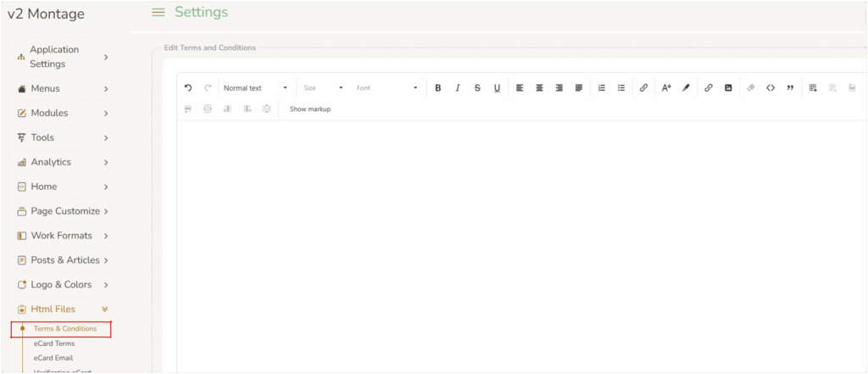Open the Normal text style dropdown
Screen dimensions: 868x374
coord(255,87)
